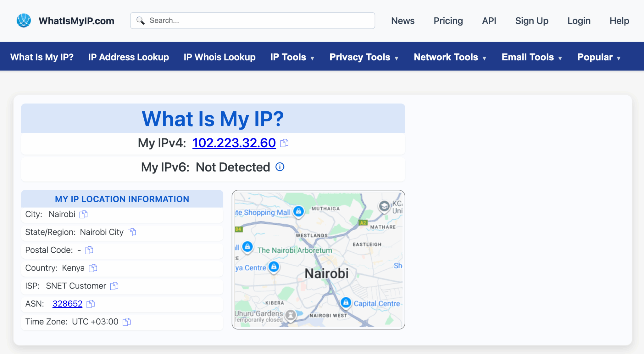
Task: Expand the Email Tools menu
Action: coord(531,57)
